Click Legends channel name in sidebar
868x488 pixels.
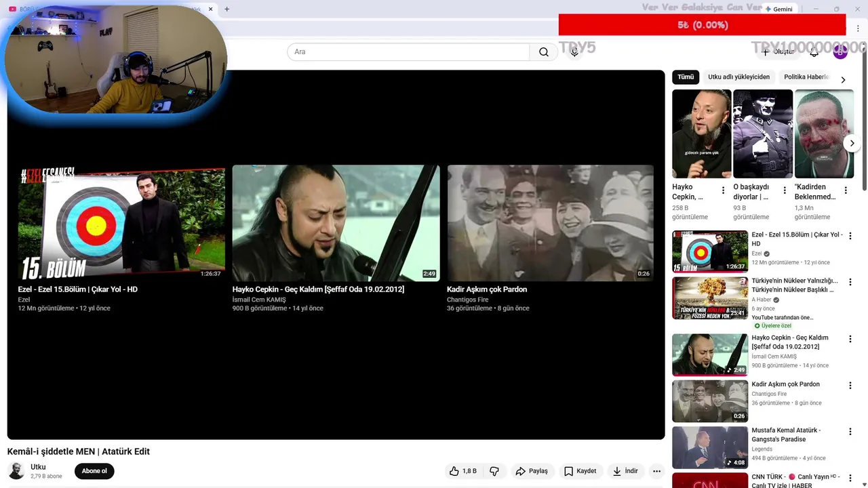(x=762, y=449)
